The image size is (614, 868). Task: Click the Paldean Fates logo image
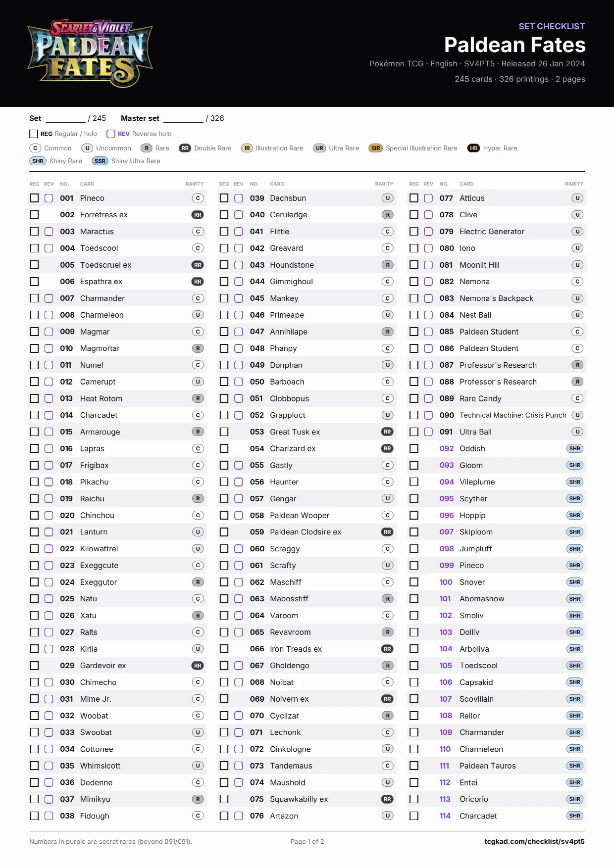pos(90,53)
